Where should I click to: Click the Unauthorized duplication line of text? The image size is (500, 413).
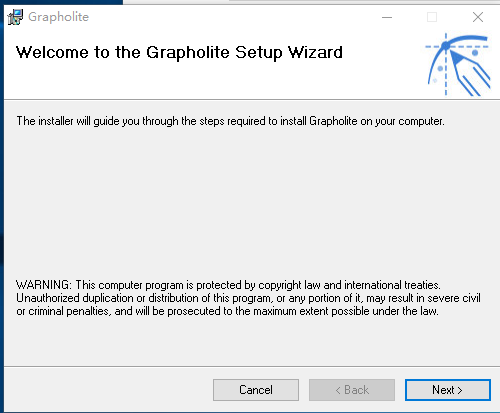248,298
